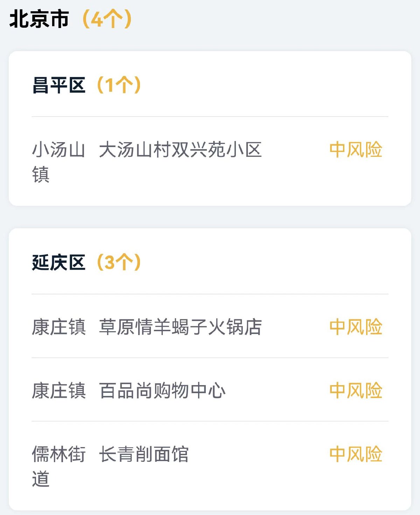
Task: Tap the 儒林街道 subdistrict label
Action: [x=58, y=466]
